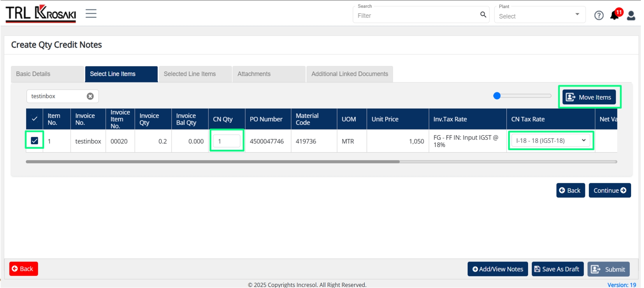Image resolution: width=644 pixels, height=288 pixels.
Task: Click the TRL Krosaki logo
Action: click(41, 14)
